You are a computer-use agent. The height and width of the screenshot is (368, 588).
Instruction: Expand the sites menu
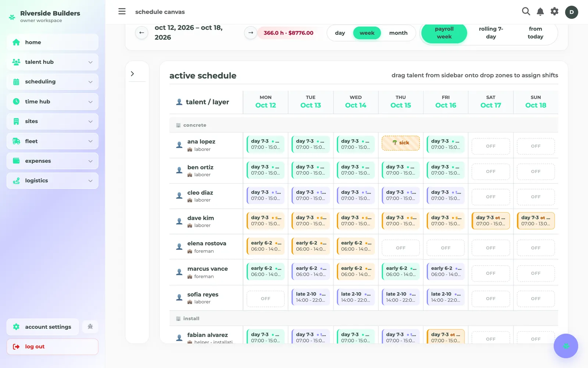(53, 121)
